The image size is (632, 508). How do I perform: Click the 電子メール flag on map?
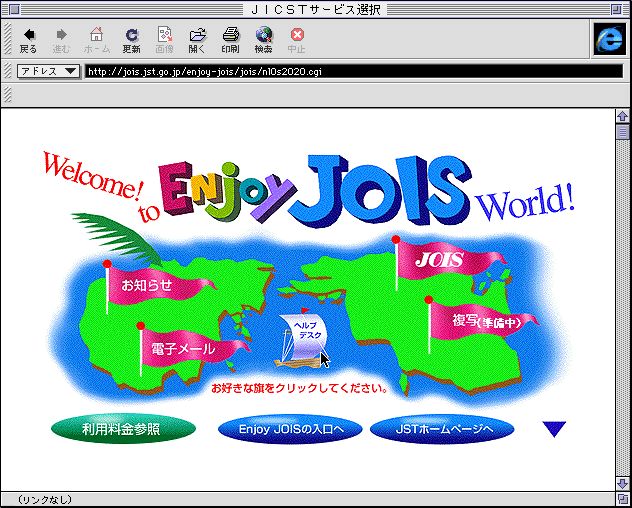click(x=190, y=350)
